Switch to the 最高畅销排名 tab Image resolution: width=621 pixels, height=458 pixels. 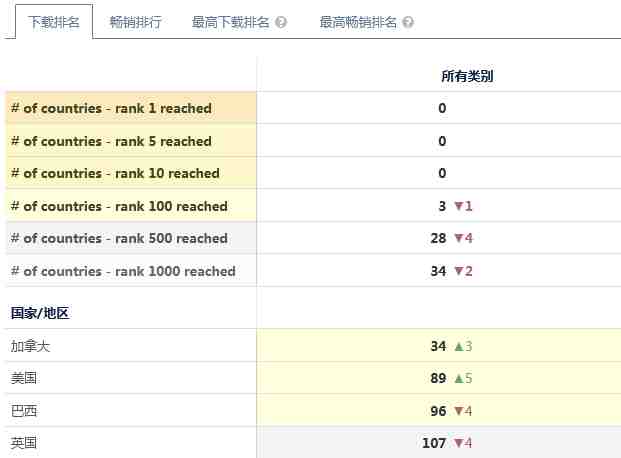(358, 22)
